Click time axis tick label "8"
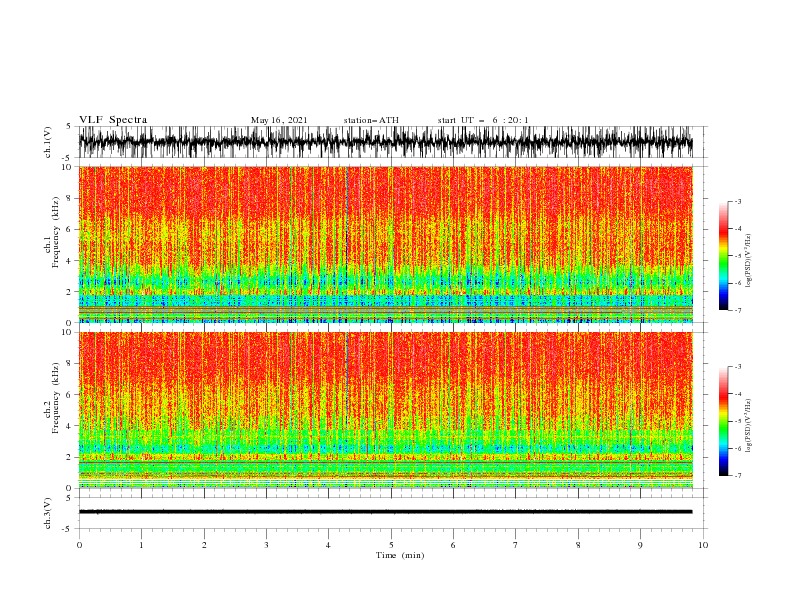 click(x=578, y=545)
